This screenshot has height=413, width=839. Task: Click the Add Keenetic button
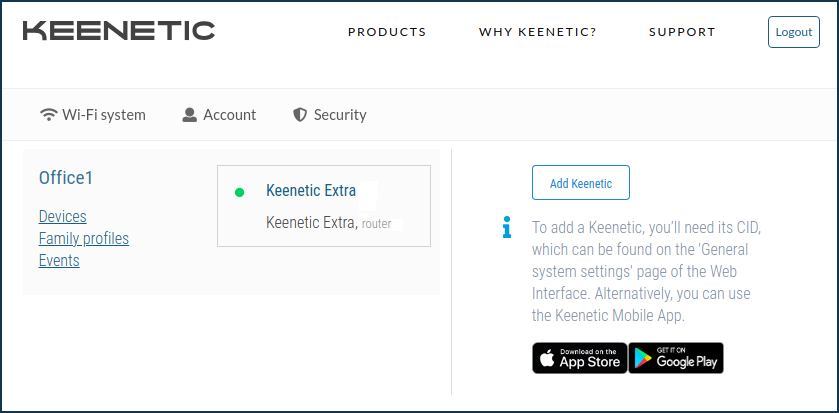(x=581, y=183)
